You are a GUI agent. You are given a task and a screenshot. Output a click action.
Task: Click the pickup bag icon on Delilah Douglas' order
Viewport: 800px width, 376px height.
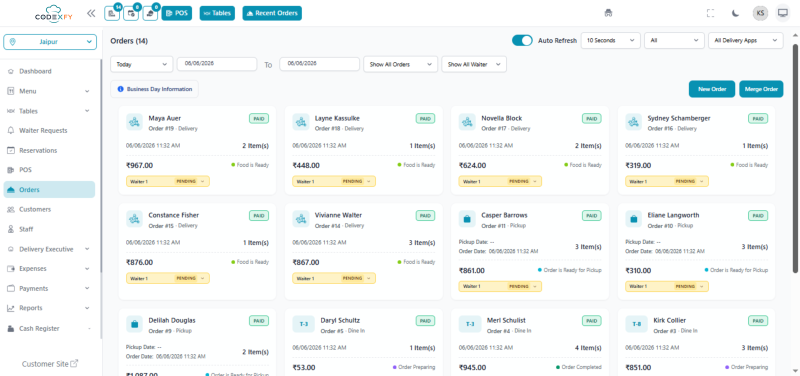click(x=134, y=324)
